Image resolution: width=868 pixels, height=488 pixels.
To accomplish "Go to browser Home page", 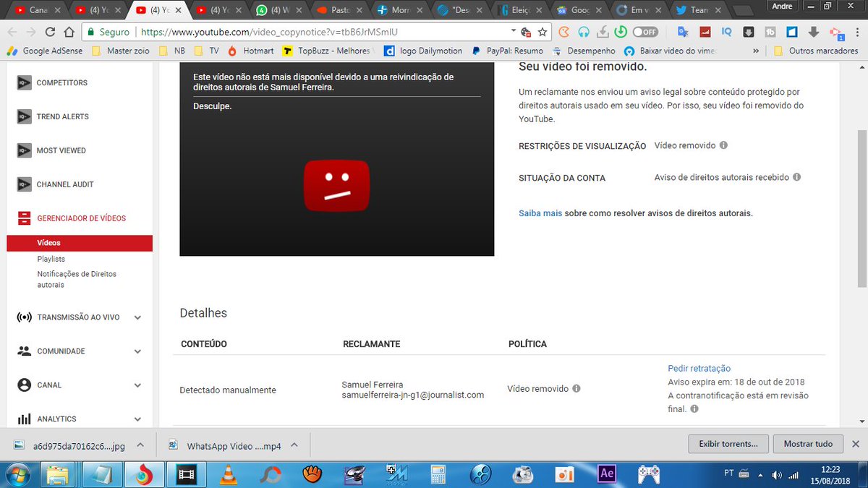I will (69, 33).
